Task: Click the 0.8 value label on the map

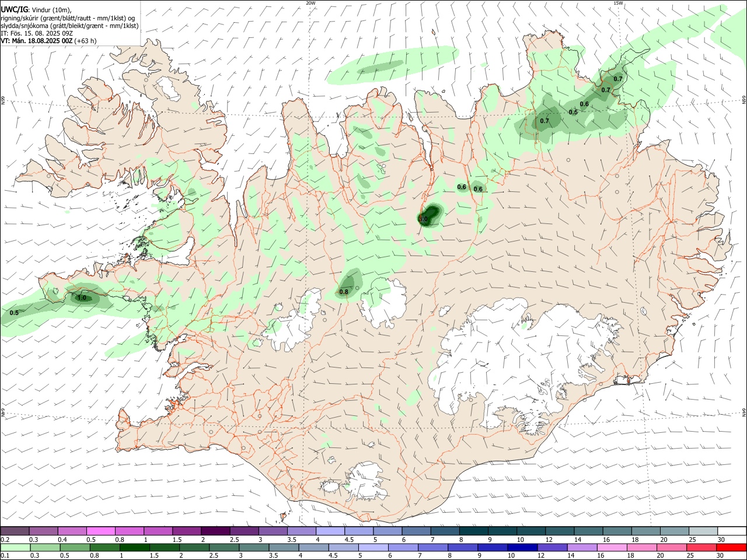Action: tap(344, 292)
